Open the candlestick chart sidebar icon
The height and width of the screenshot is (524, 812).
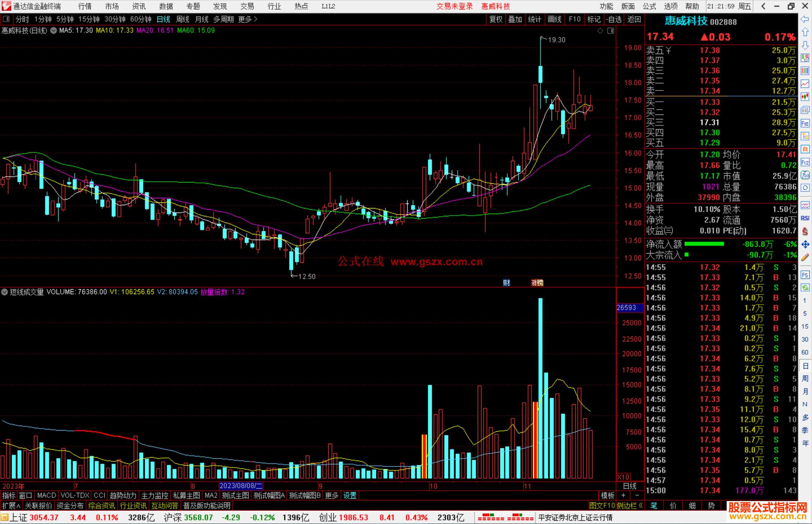[805, 97]
